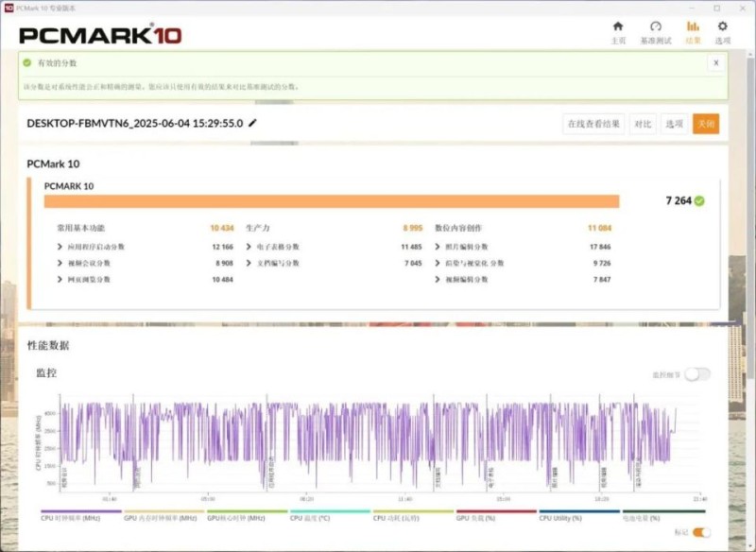Go to the 主页 home icon
Image resolution: width=756 pixels, height=552 pixels.
tap(618, 27)
